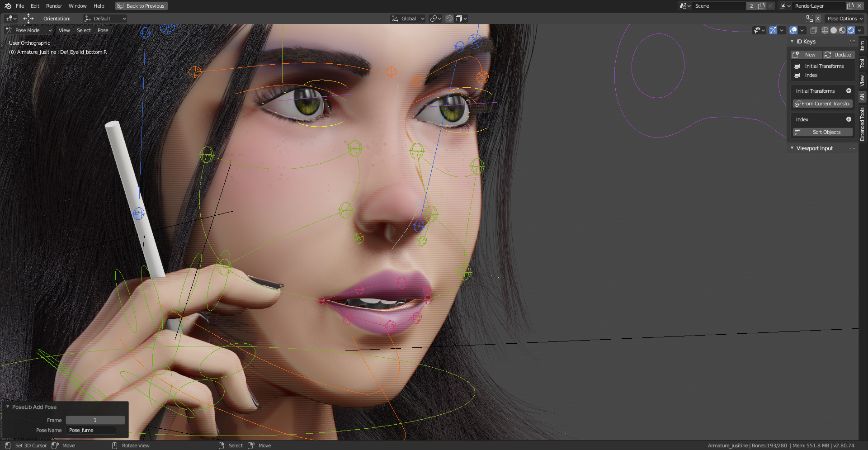868x450 pixels.
Task: Click the view layer browse icon
Action: pos(785,6)
